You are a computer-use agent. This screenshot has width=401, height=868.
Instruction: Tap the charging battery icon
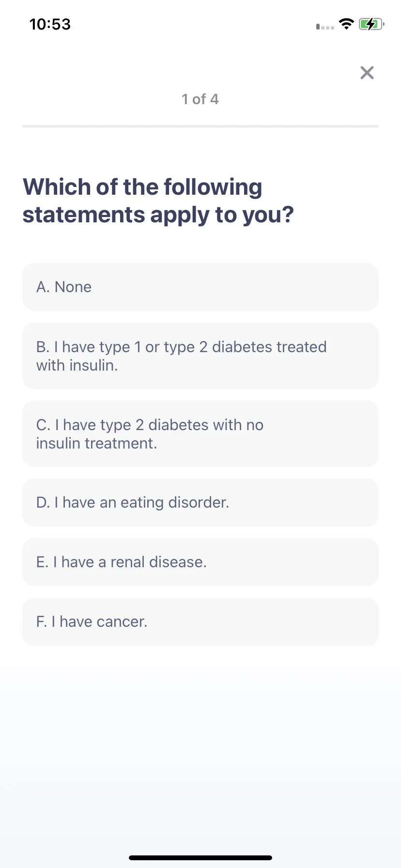pos(371,24)
